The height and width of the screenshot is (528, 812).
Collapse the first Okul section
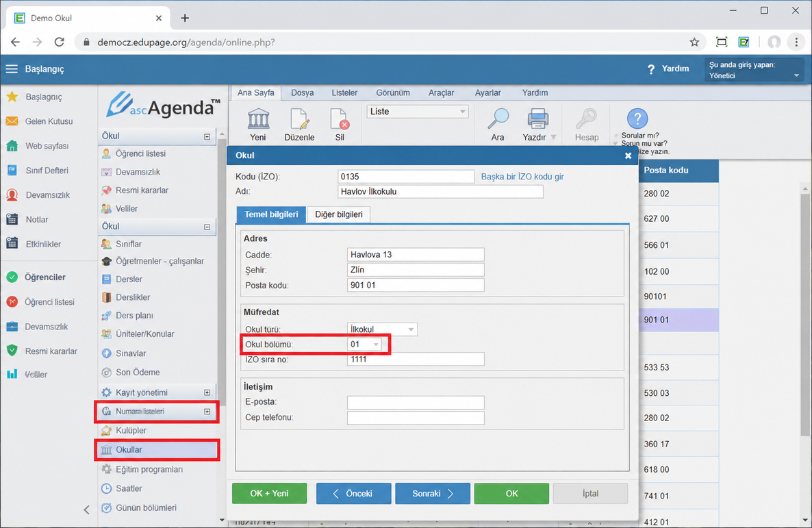[x=207, y=137]
